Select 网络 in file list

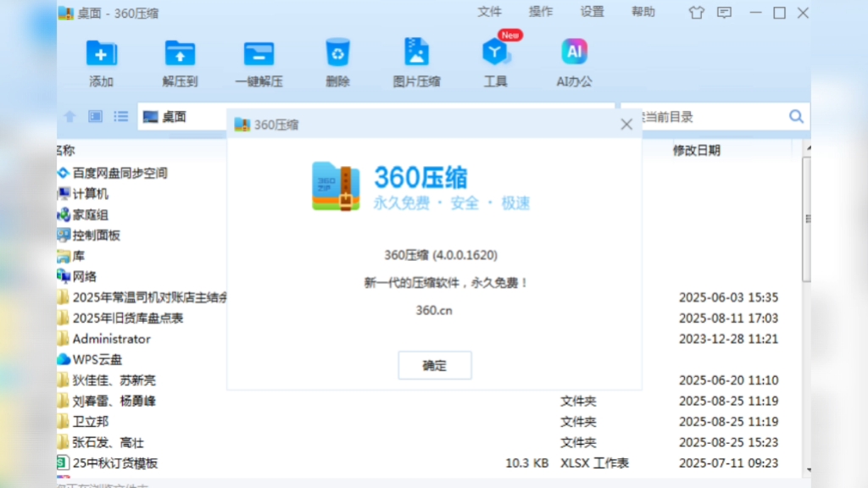pyautogui.click(x=84, y=277)
